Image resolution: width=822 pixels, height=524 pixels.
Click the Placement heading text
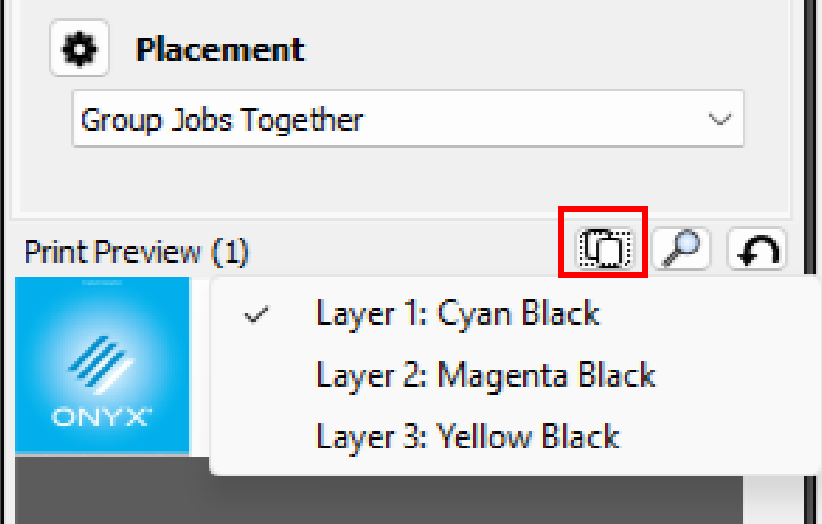point(220,50)
